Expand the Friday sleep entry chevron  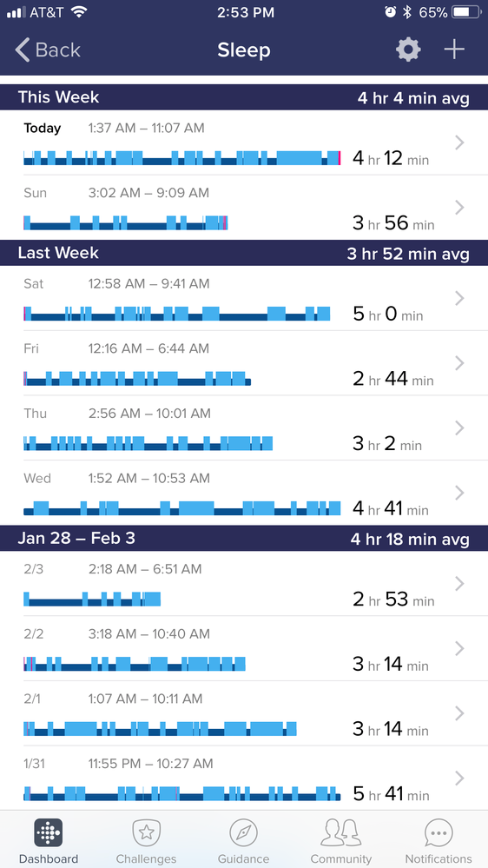click(459, 363)
